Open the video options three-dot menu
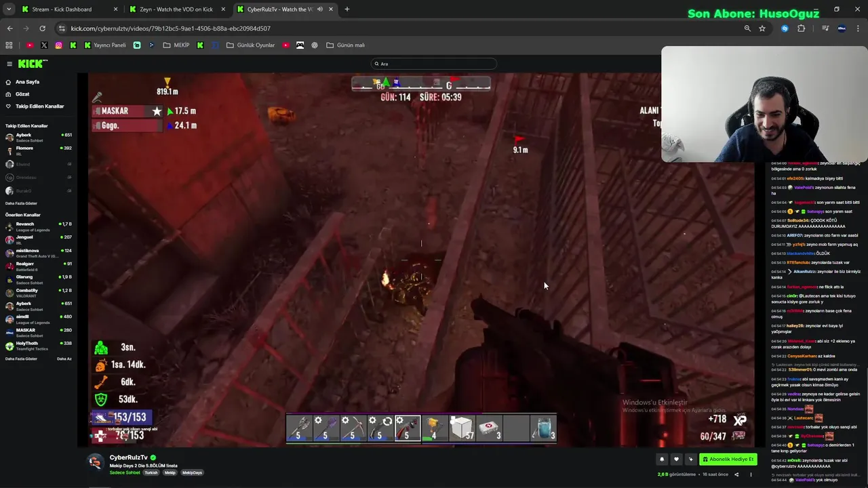The image size is (868, 488). (751, 474)
